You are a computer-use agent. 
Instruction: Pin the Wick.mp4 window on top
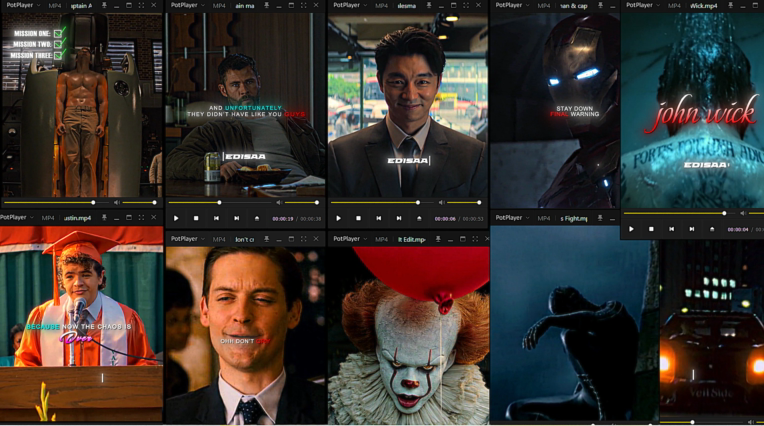point(730,5)
